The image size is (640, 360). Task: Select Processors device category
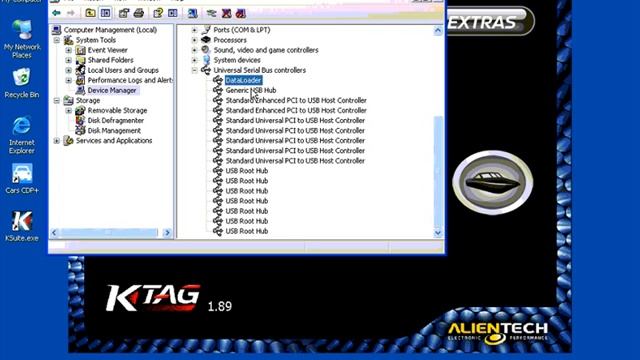point(230,40)
